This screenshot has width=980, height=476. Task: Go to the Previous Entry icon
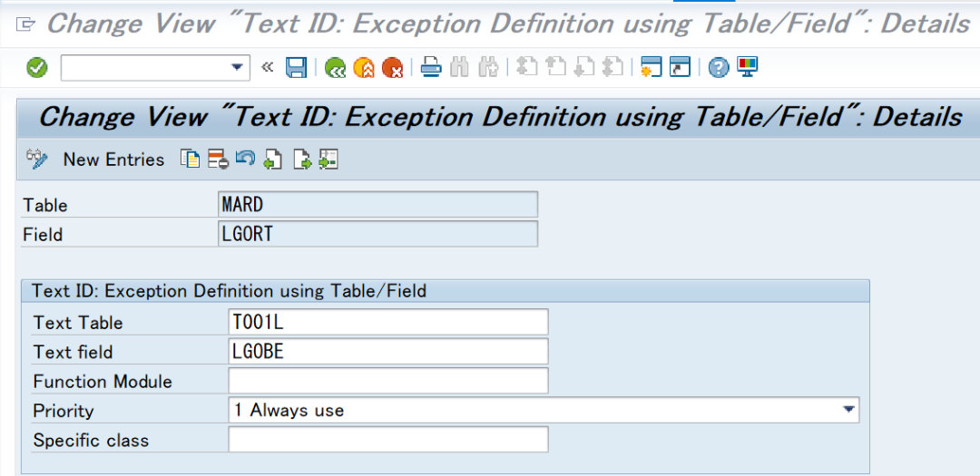tap(272, 160)
